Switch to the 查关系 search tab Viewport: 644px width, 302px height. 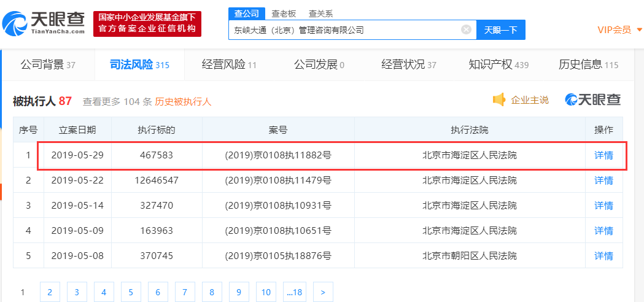320,14
